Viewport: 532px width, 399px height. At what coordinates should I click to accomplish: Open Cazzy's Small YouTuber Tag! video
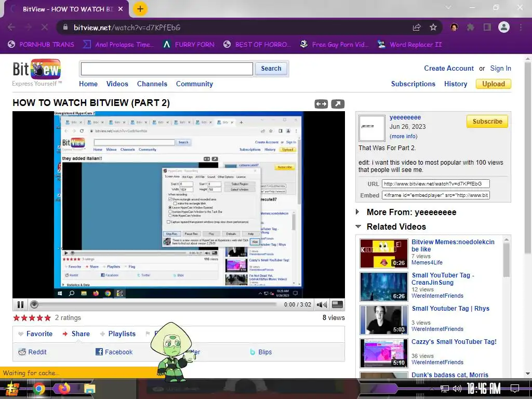click(454, 342)
